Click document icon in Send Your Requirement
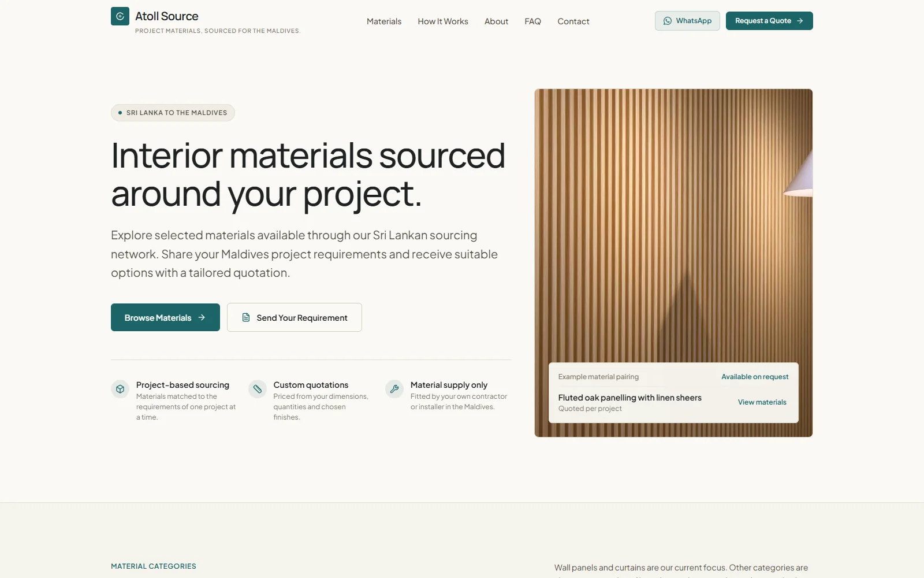 coord(246,317)
